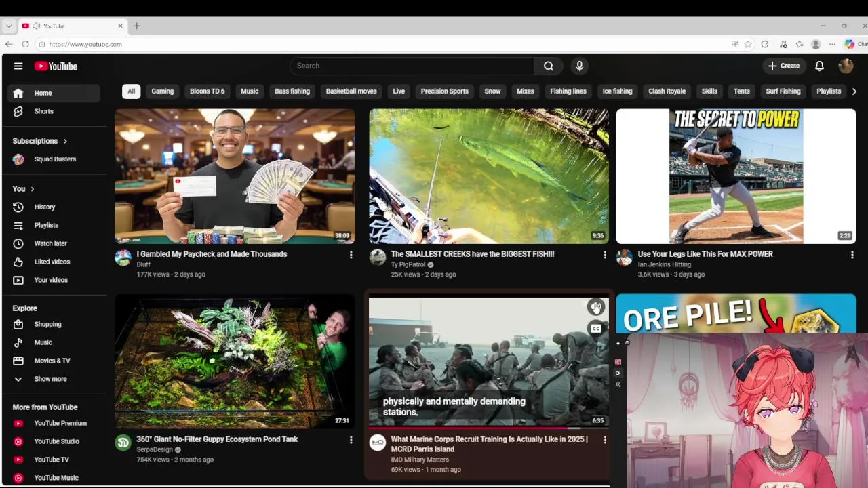Open Liked videos
Viewport: 868px width, 488px height.
(54, 262)
